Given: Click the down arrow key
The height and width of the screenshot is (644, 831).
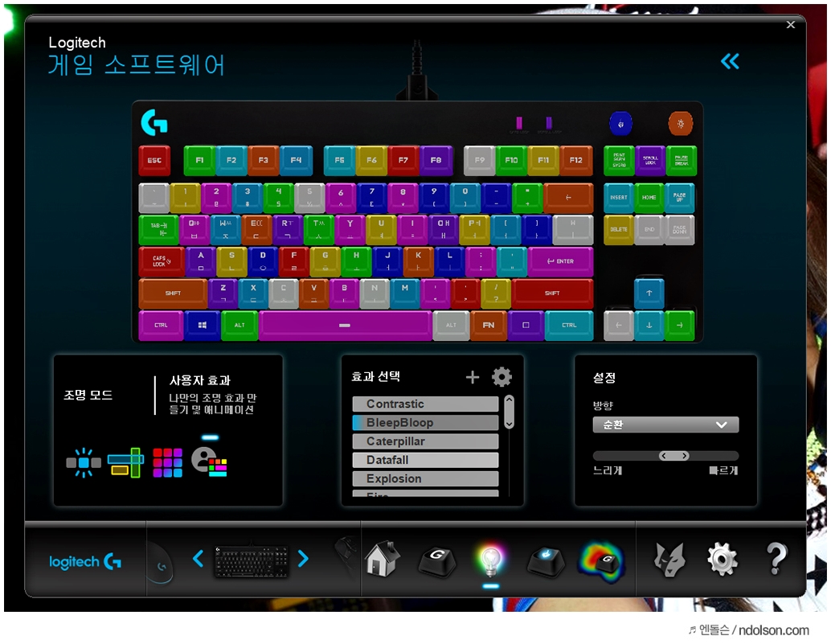Looking at the screenshot, I should pyautogui.click(x=649, y=325).
